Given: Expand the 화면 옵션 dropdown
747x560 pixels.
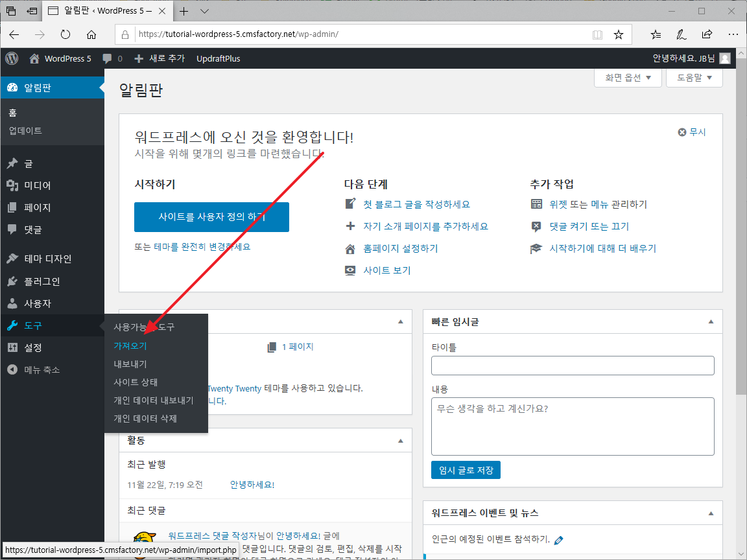Looking at the screenshot, I should tap(628, 78).
